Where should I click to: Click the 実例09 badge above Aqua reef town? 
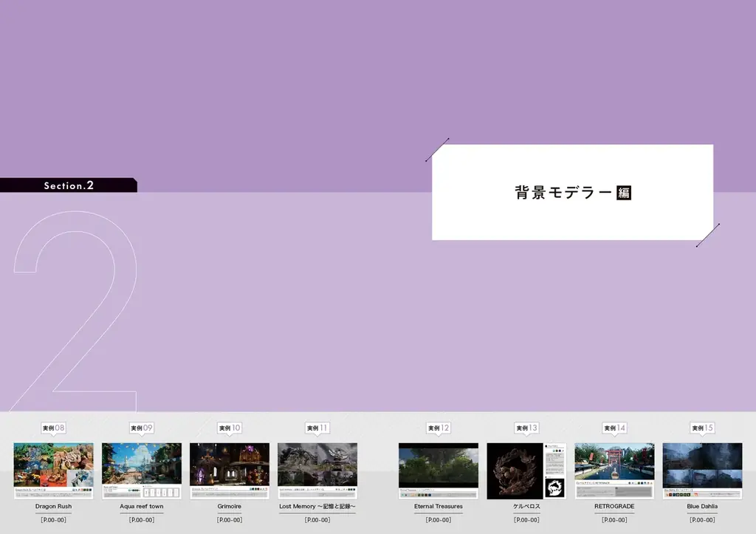tap(142, 427)
